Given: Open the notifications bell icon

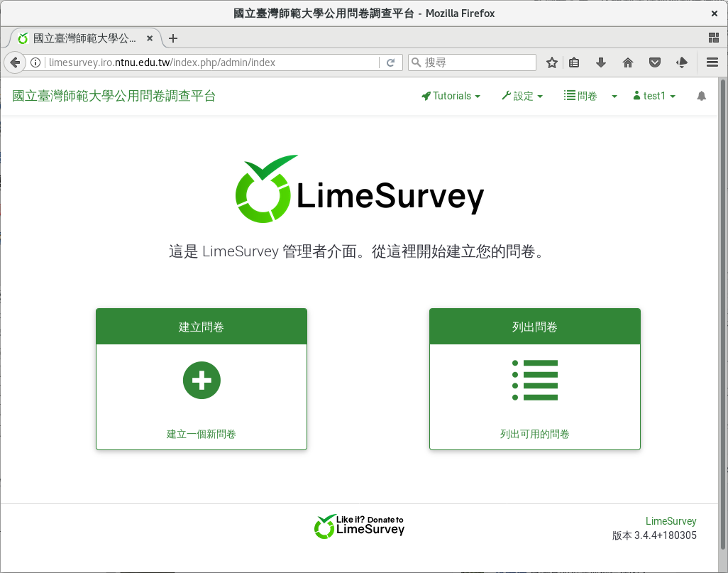Looking at the screenshot, I should [x=701, y=96].
